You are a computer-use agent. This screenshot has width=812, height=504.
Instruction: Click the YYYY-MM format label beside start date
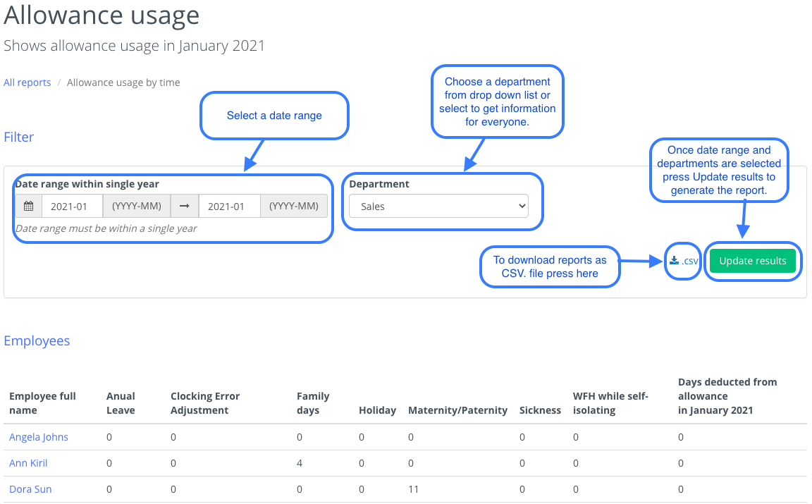(x=137, y=206)
